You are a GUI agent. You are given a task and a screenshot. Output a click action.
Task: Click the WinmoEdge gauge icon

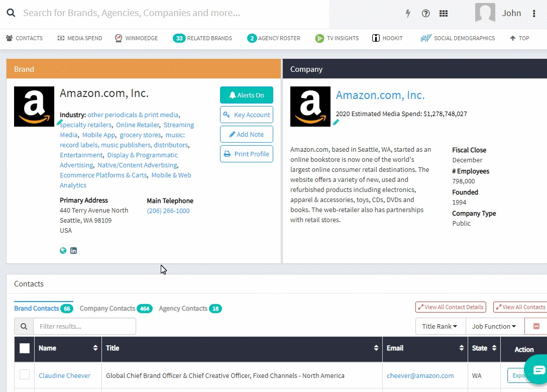click(119, 38)
